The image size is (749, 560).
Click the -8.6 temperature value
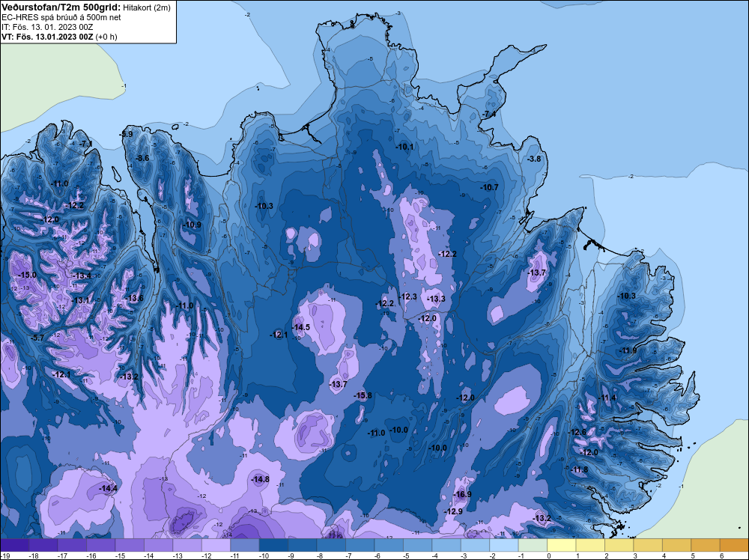tap(142, 158)
